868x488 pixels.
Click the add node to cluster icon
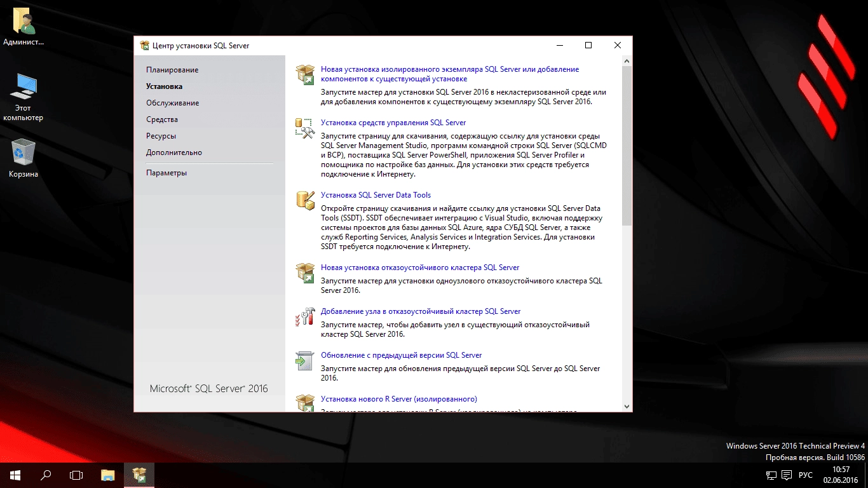point(305,316)
